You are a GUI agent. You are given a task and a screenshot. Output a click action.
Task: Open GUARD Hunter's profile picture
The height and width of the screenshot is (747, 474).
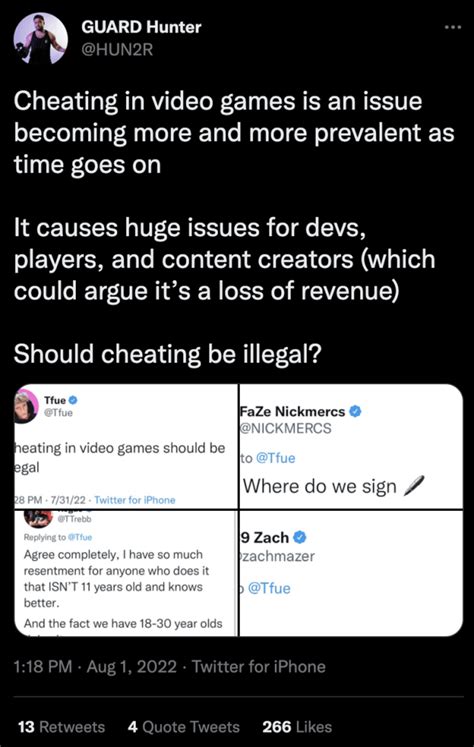tap(40, 38)
